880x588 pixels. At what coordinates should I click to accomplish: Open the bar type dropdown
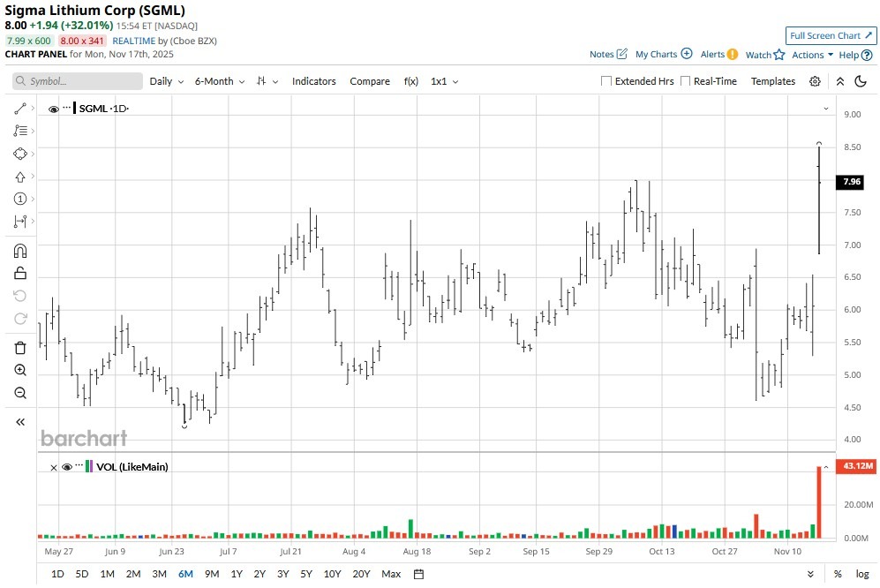coord(267,81)
